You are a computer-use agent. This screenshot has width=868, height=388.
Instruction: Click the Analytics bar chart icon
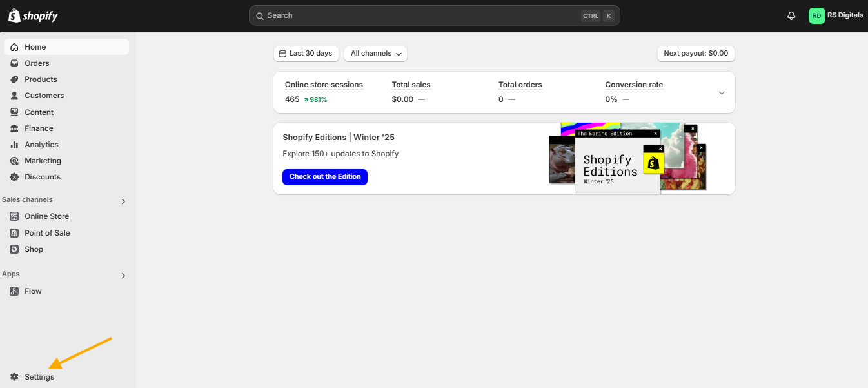click(14, 145)
